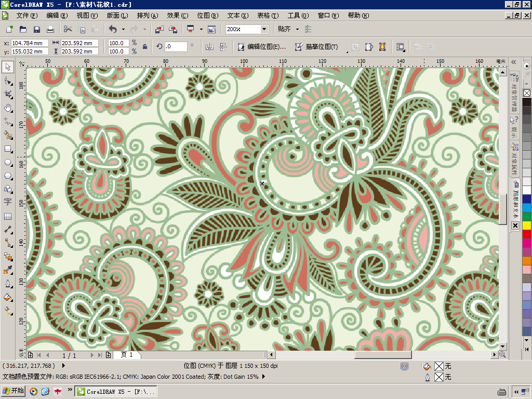The image size is (532, 399).
Task: Open the 位图(B) menu
Action: 207,16
